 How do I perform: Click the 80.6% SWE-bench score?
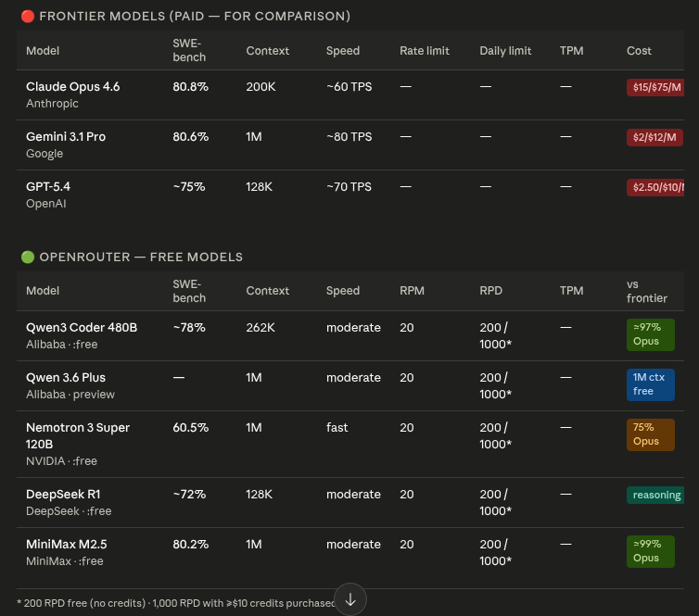190,136
